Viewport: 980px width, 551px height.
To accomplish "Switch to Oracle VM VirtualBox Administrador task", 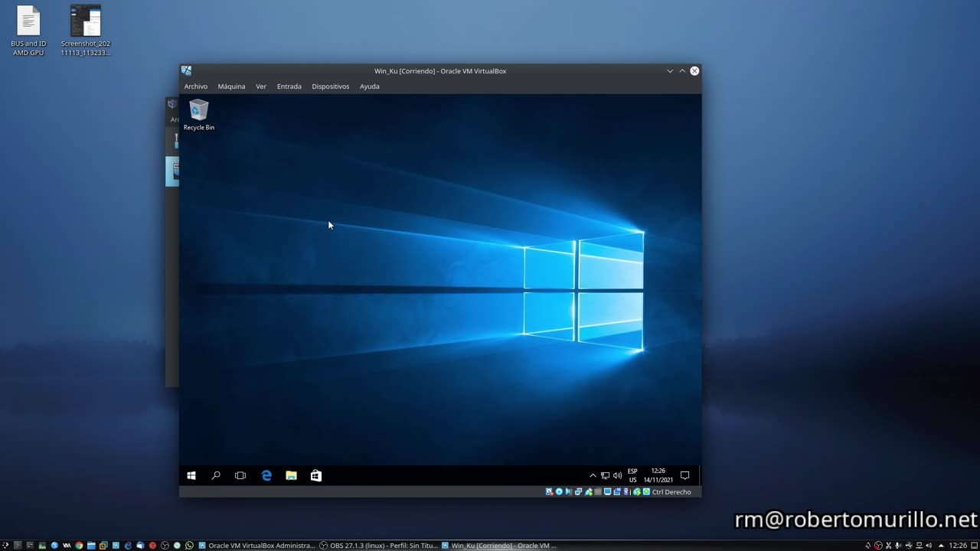I will (256, 546).
